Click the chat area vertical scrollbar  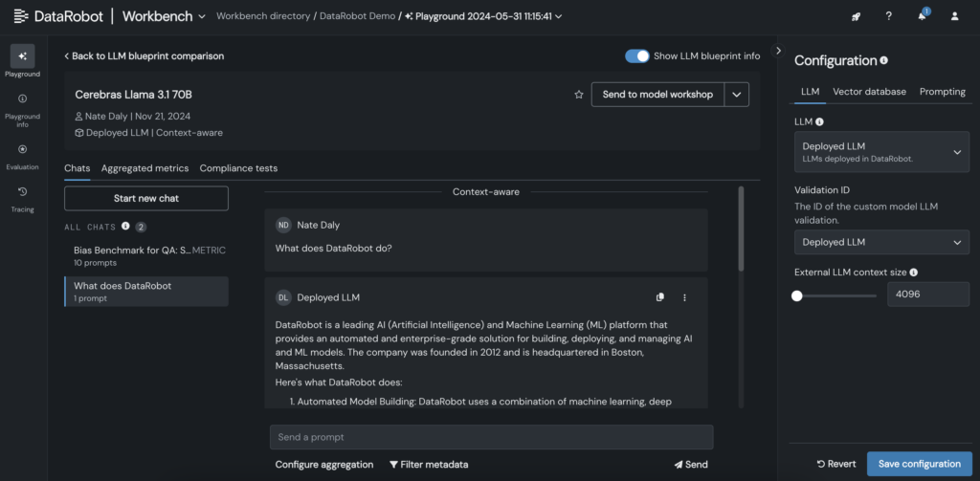742,228
